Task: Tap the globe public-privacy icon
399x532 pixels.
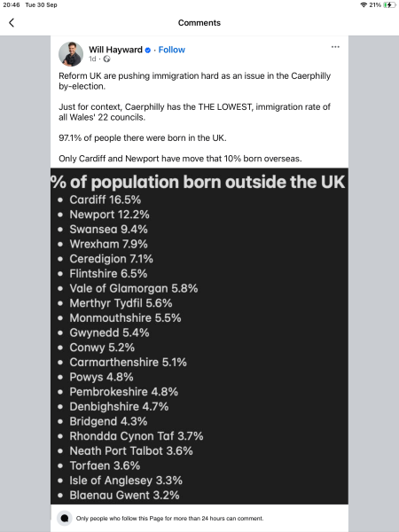Action: pyautogui.click(x=107, y=59)
